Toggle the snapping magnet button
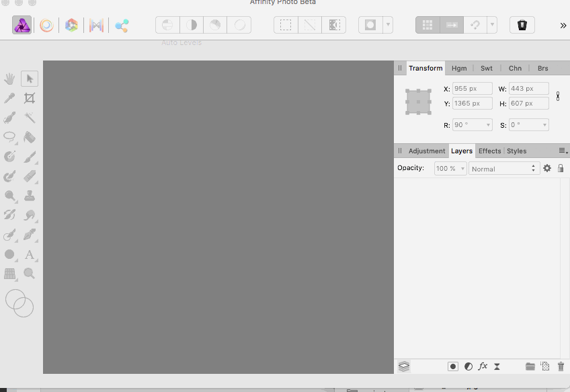Screen dimensions: 570x392 click(475, 25)
